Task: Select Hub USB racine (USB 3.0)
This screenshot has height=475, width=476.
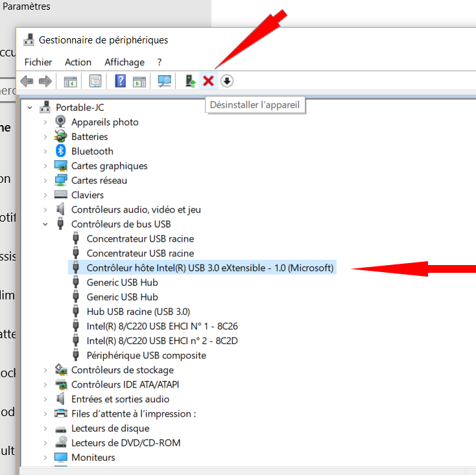Action: pos(138,312)
